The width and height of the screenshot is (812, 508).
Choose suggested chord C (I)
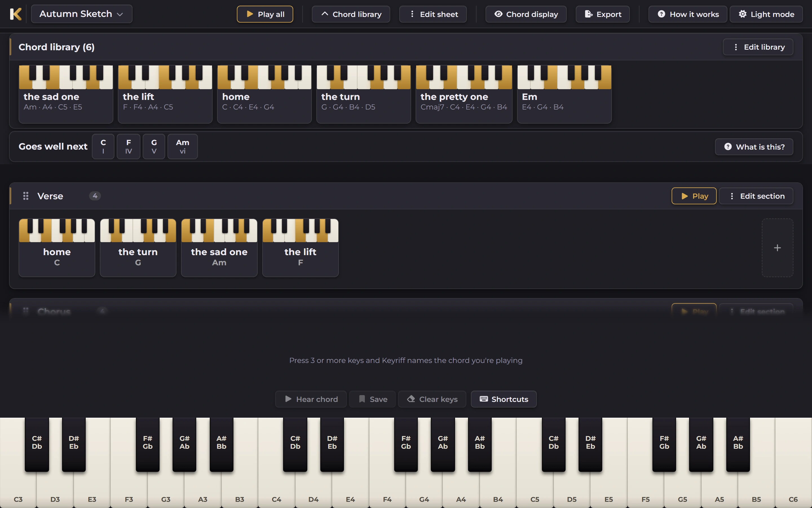pyautogui.click(x=103, y=146)
